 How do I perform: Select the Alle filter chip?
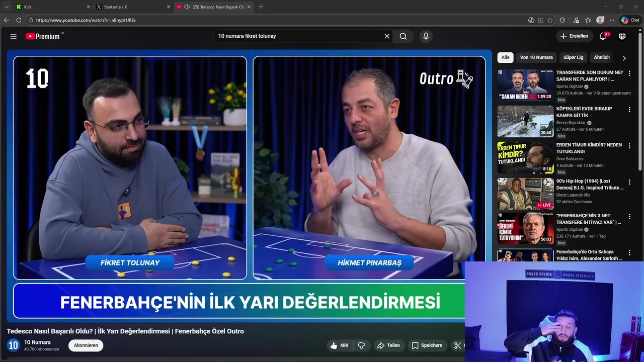tap(505, 57)
